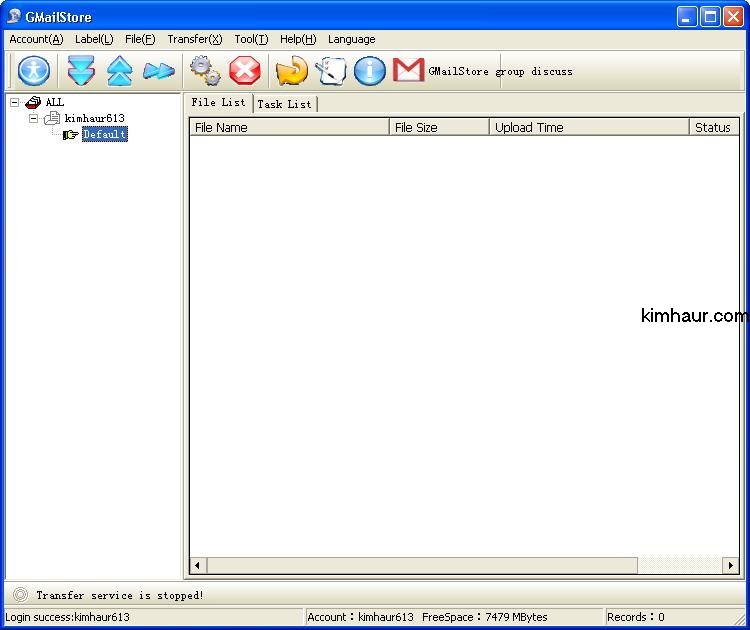
Task: Click the red X stop icon
Action: coord(244,71)
